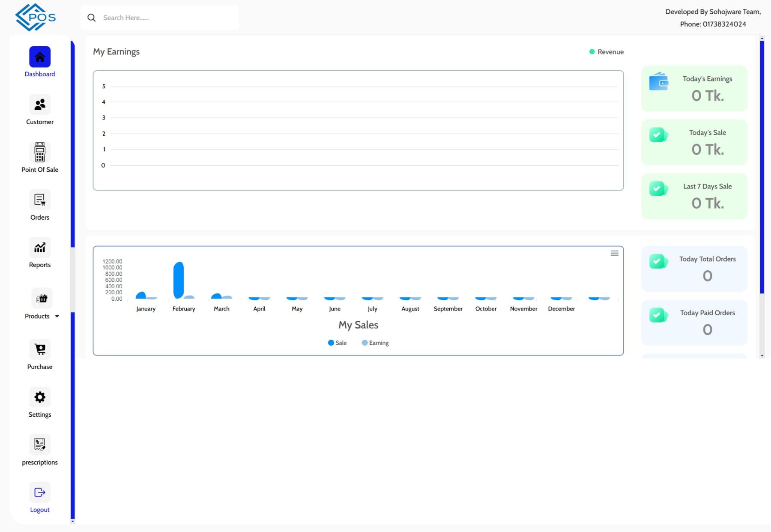The height and width of the screenshot is (532, 771).
Task: Open the Today's Earnings card
Action: coord(694,89)
